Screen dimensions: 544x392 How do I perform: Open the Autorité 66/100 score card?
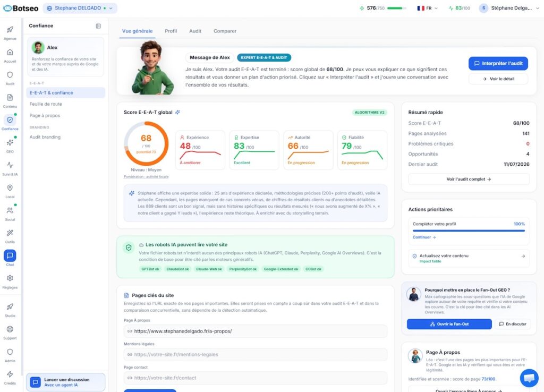(x=308, y=150)
